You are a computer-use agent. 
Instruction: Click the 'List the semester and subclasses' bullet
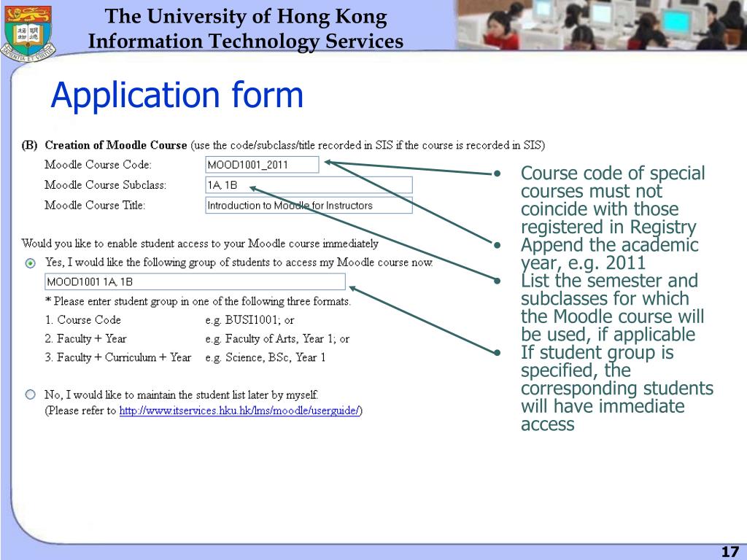612,308
